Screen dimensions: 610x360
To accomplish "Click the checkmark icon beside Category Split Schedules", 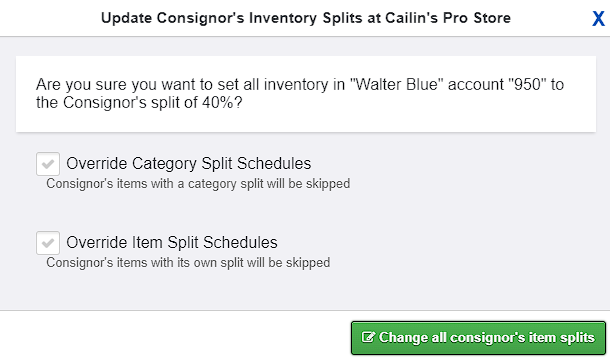I will click(x=48, y=164).
